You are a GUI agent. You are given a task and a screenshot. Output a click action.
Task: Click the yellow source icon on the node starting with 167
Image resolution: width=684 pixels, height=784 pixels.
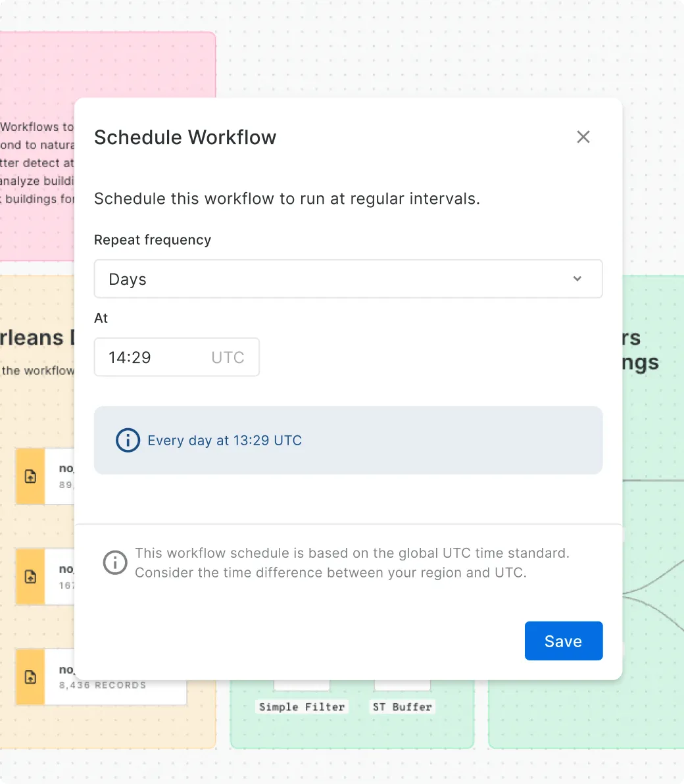[30, 577]
